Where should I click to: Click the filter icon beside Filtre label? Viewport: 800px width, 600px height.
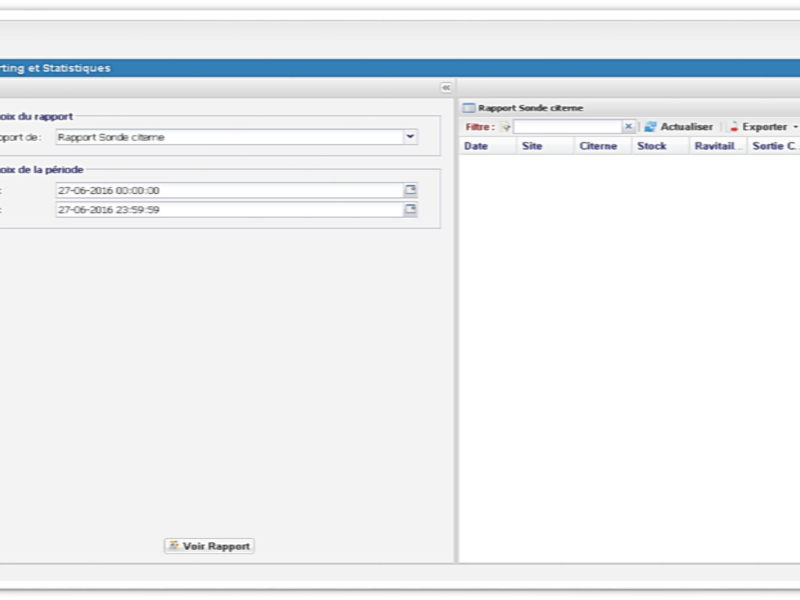pyautogui.click(x=506, y=127)
